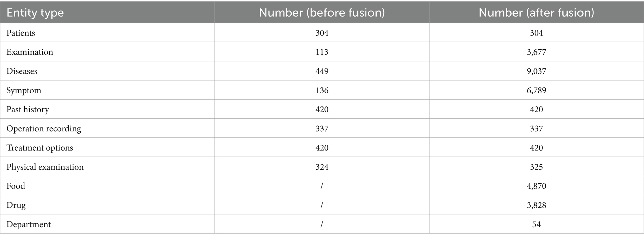Select the "Treatment options" row label

pyautogui.click(x=40, y=148)
